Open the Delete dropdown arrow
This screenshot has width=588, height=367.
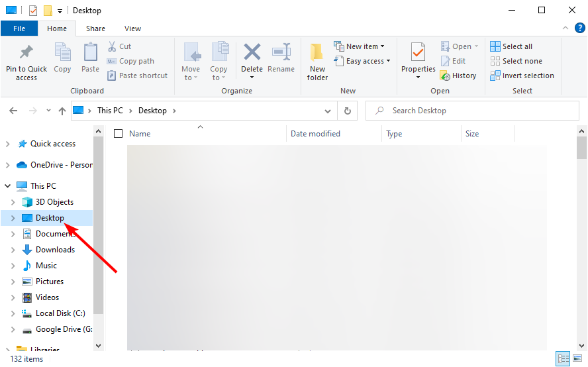[x=252, y=78]
